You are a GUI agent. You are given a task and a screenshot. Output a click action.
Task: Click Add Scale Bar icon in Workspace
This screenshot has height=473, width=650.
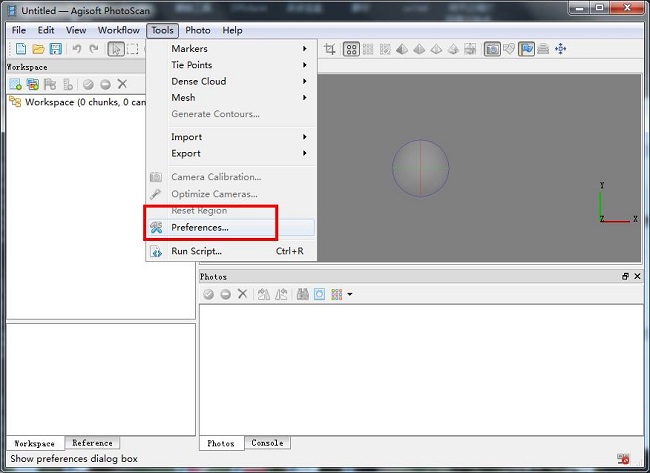point(68,85)
